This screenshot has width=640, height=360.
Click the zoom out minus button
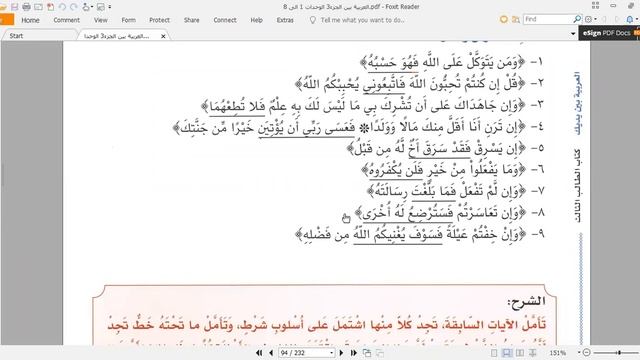[587, 352]
